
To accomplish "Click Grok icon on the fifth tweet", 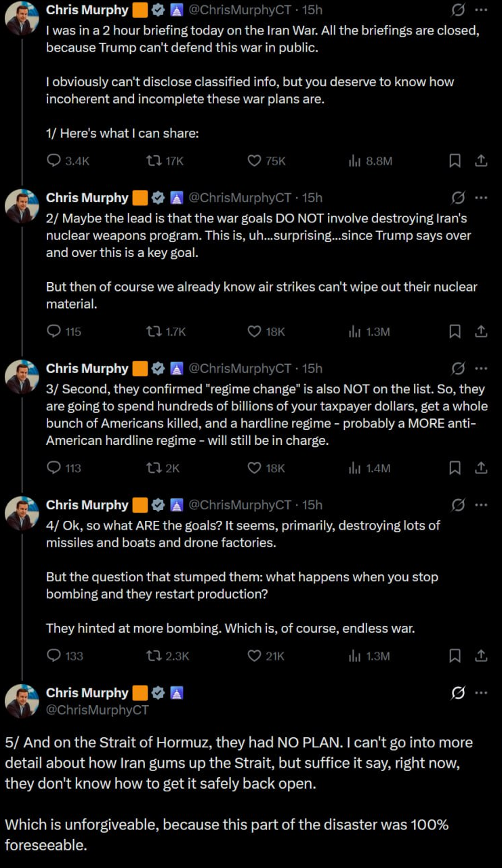I will [x=458, y=693].
